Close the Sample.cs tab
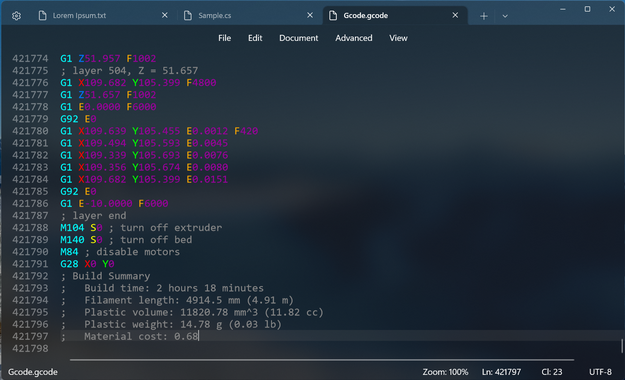 point(310,15)
